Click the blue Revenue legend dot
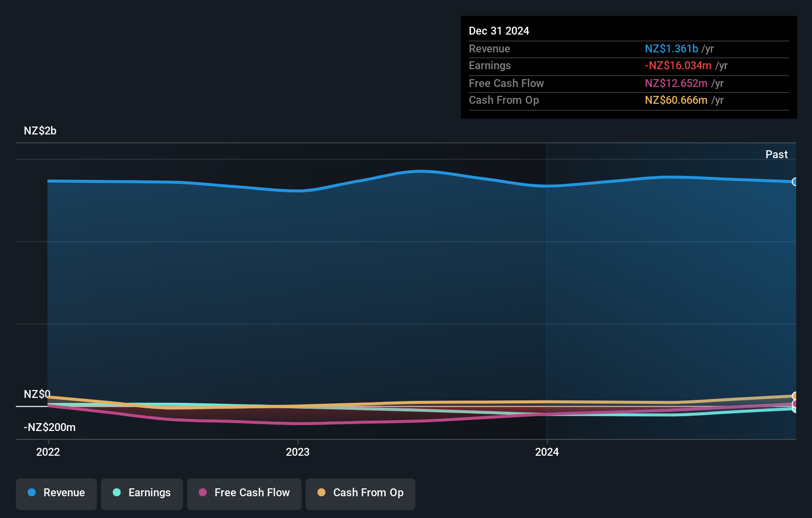 32,492
